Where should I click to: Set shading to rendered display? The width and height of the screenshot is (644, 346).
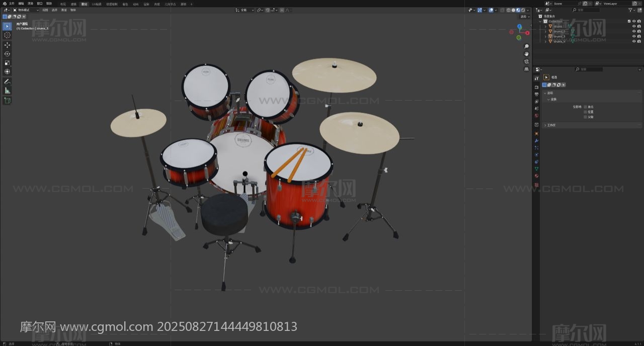pos(523,10)
